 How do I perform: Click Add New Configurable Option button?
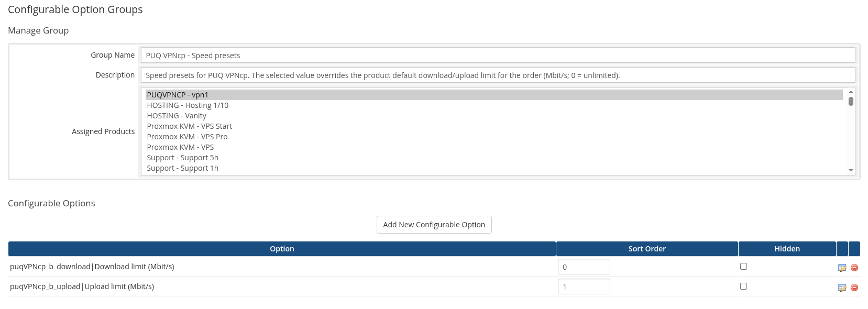coord(434,225)
